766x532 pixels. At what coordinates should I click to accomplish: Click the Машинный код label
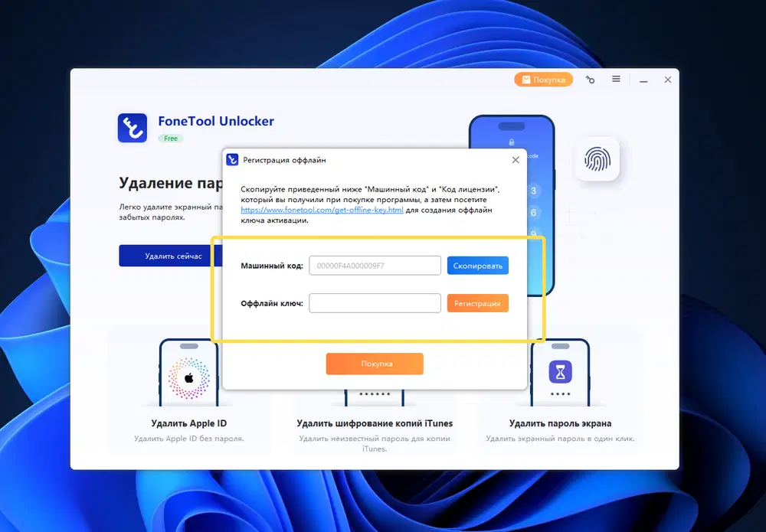pyautogui.click(x=272, y=266)
